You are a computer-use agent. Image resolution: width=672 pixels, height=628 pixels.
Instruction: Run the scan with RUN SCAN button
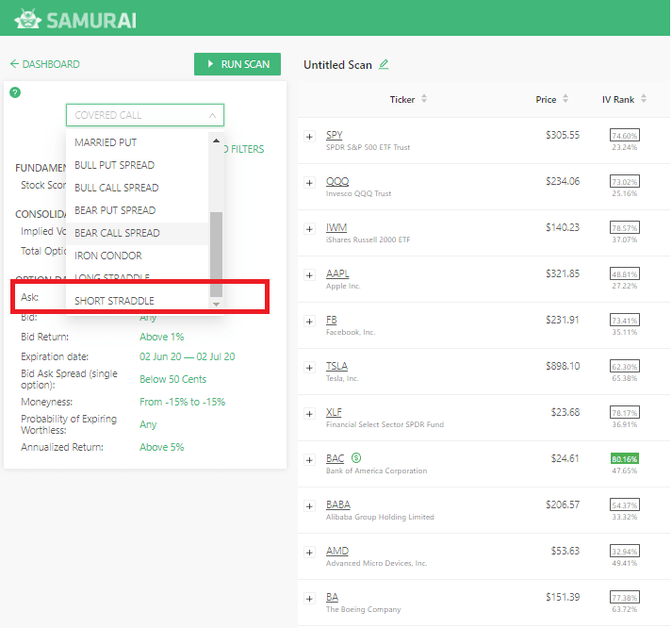(x=238, y=64)
